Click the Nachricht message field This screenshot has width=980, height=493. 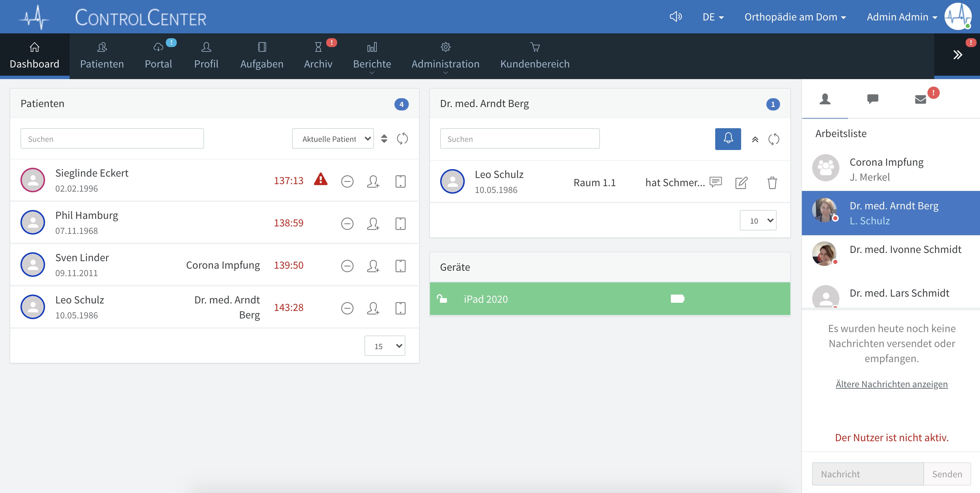(868, 474)
